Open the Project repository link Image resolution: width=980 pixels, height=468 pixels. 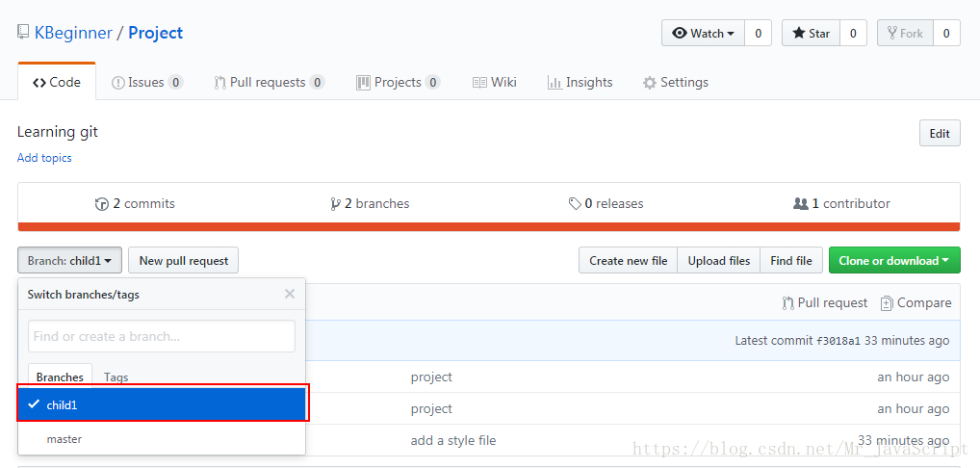[x=156, y=33]
